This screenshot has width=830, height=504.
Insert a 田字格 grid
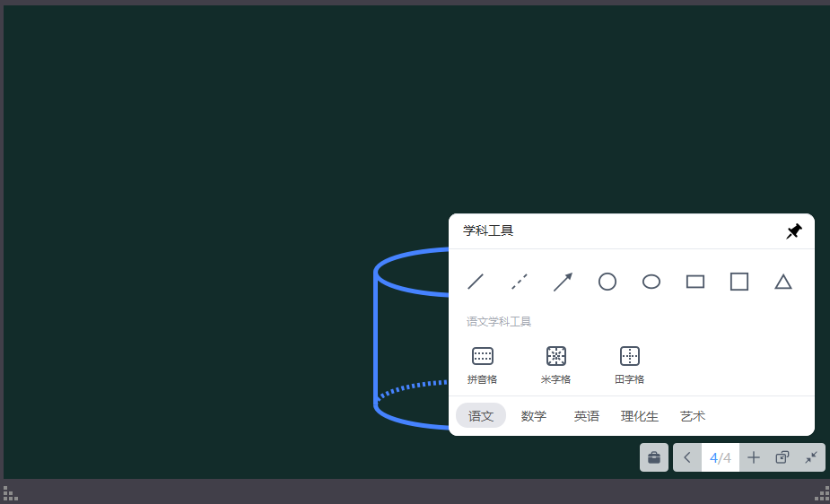(629, 365)
